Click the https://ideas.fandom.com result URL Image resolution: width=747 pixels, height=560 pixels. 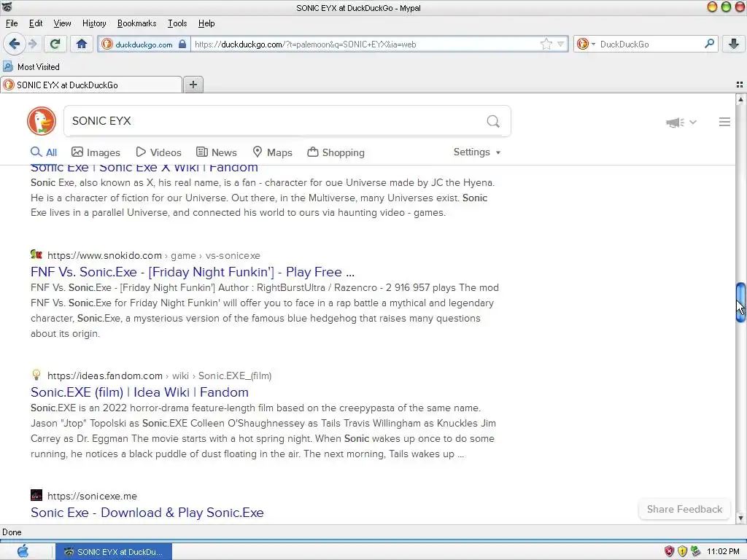105,376
